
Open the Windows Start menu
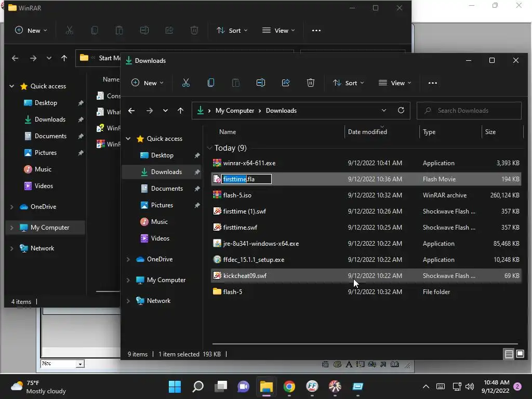click(x=175, y=387)
